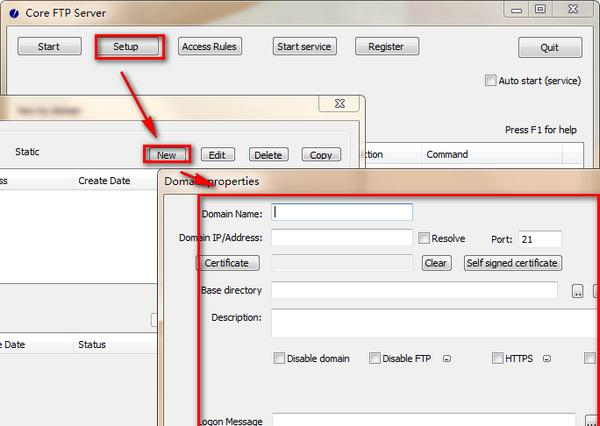
Task: Open Access Rules
Action: coord(209,47)
